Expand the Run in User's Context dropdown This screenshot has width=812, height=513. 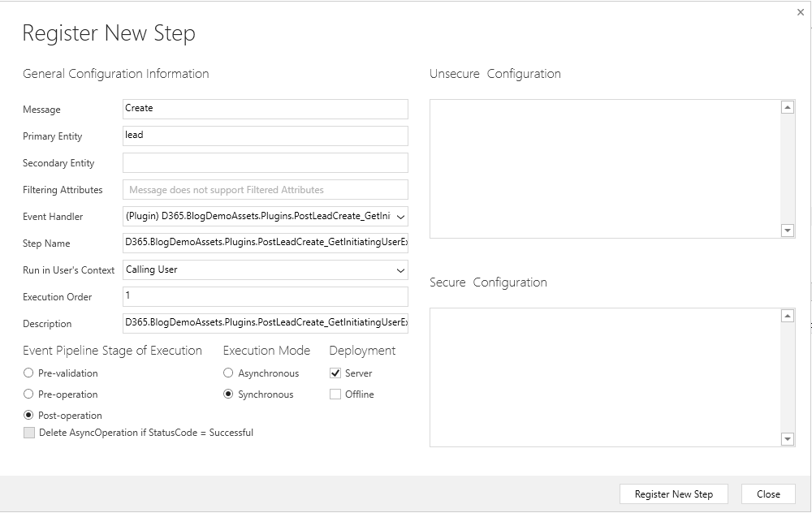pos(265,269)
